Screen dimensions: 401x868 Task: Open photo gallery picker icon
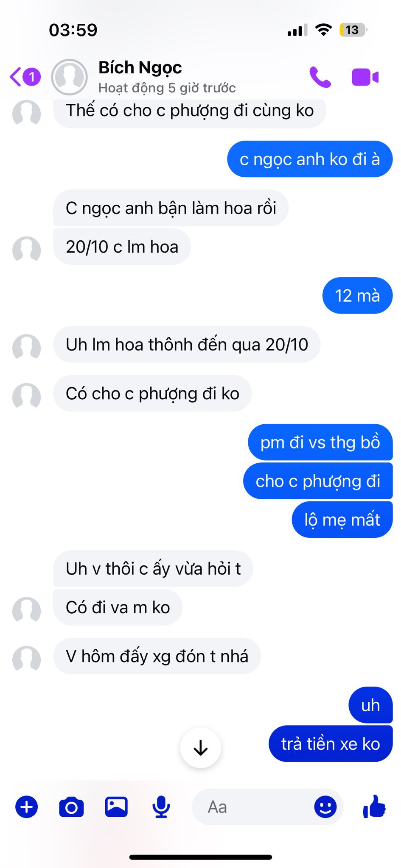coord(116,807)
